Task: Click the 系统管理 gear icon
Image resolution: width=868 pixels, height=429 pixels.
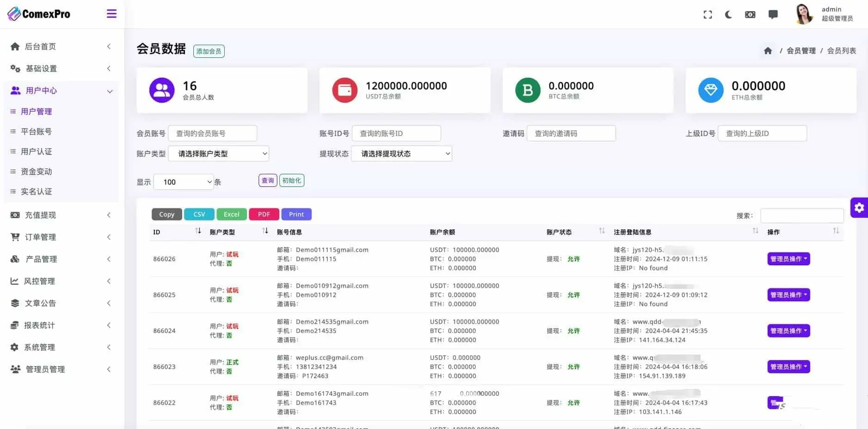Action: [x=14, y=347]
